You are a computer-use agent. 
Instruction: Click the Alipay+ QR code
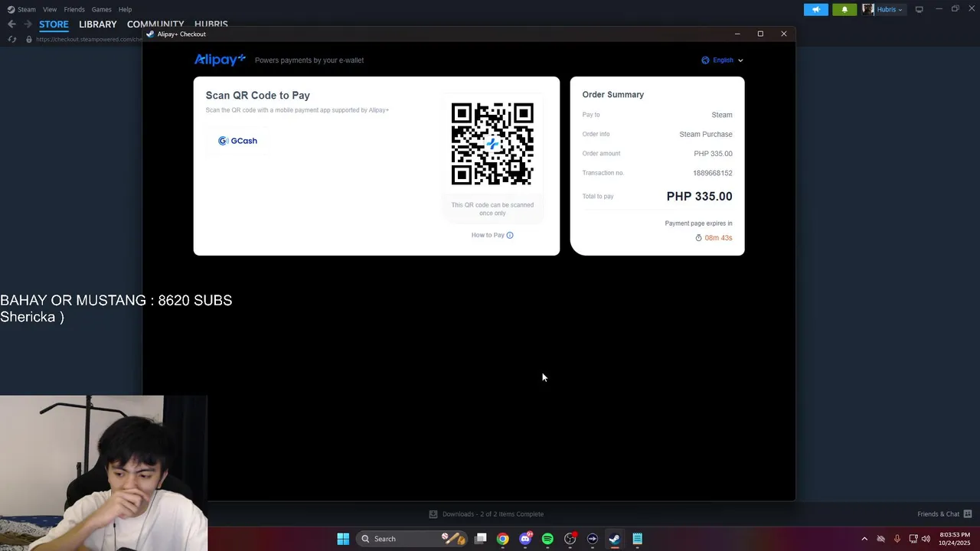click(492, 144)
